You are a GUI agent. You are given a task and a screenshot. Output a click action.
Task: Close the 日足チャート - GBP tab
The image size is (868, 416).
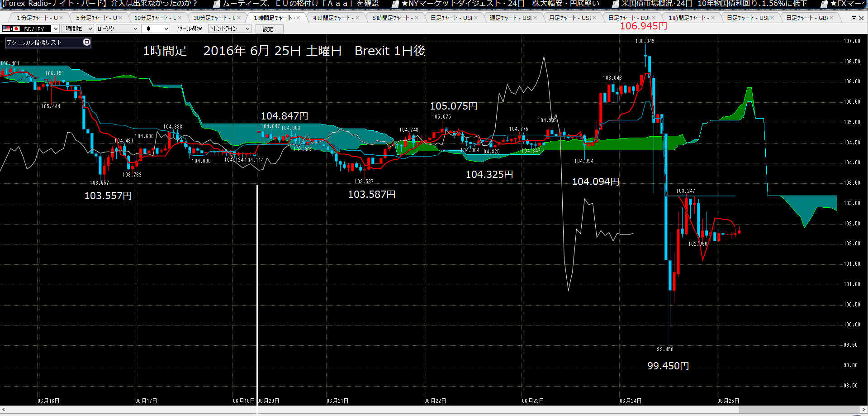coord(831,18)
